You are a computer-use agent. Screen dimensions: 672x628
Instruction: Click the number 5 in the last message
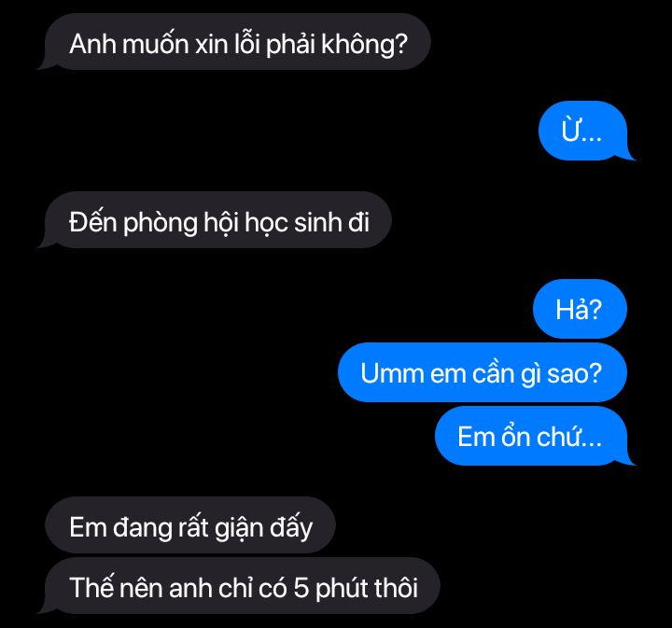(x=301, y=587)
